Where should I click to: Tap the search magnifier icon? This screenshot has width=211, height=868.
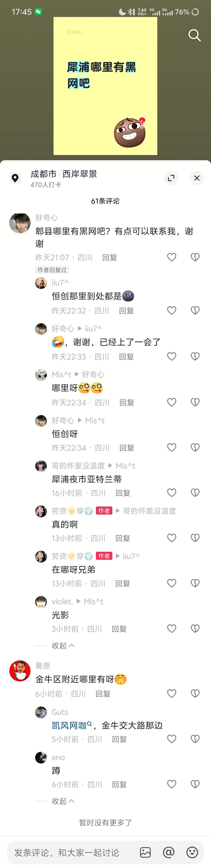point(194,35)
